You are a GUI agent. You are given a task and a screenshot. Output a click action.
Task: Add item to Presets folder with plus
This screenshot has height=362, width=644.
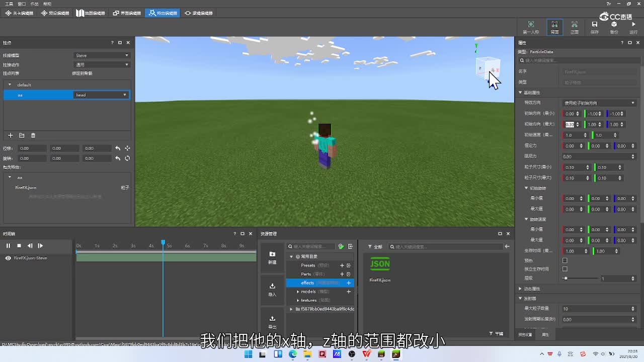342,265
